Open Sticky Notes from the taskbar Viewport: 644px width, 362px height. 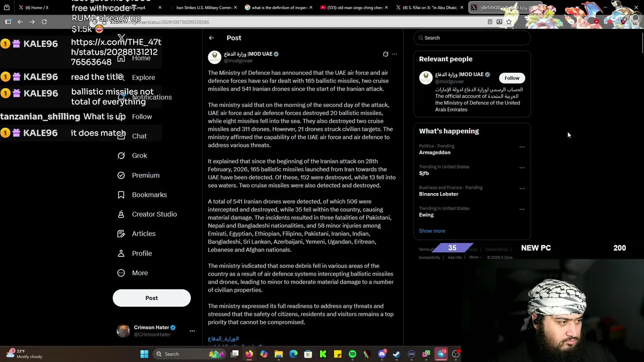point(338,354)
